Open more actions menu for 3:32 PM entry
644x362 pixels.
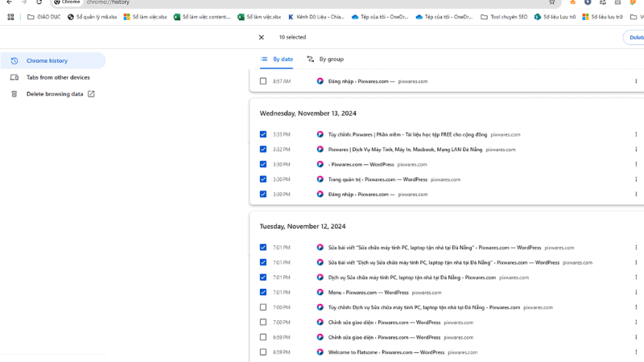(635, 150)
